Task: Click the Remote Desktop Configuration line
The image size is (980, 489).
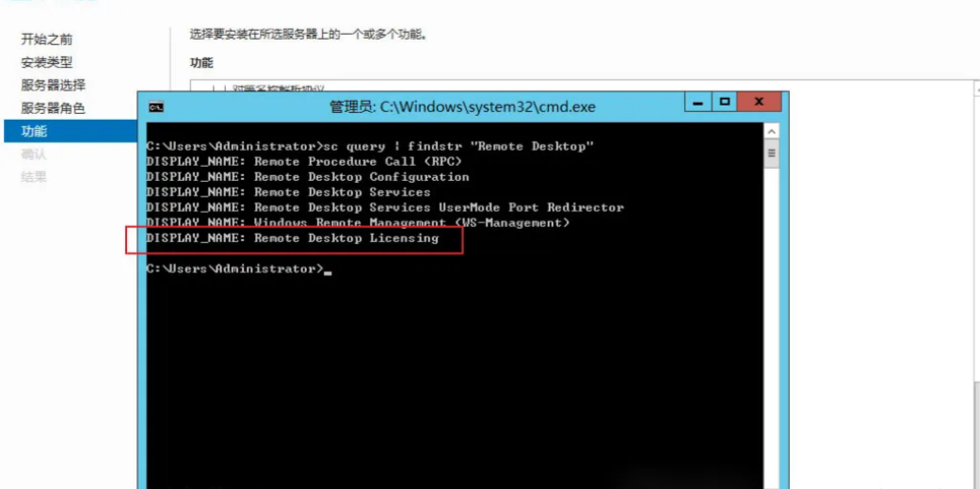Action: pyautogui.click(x=308, y=176)
